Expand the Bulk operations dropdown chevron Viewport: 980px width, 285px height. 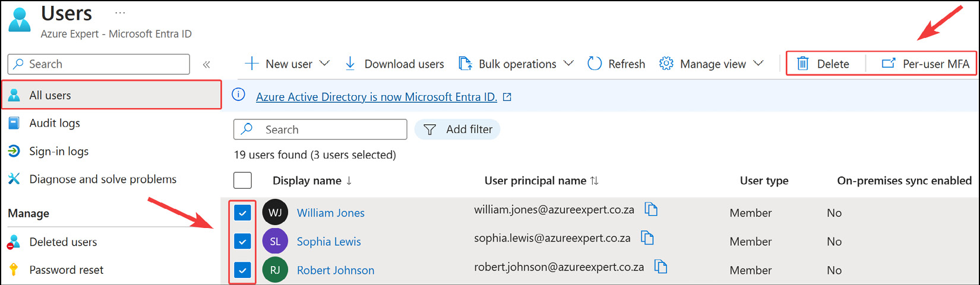pos(568,64)
